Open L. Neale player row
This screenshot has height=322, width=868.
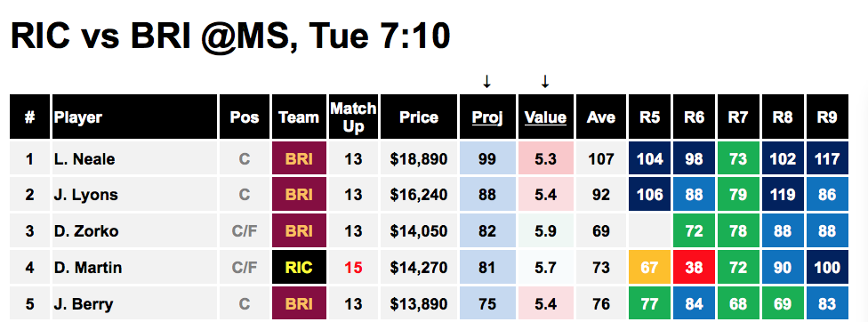pos(429,159)
